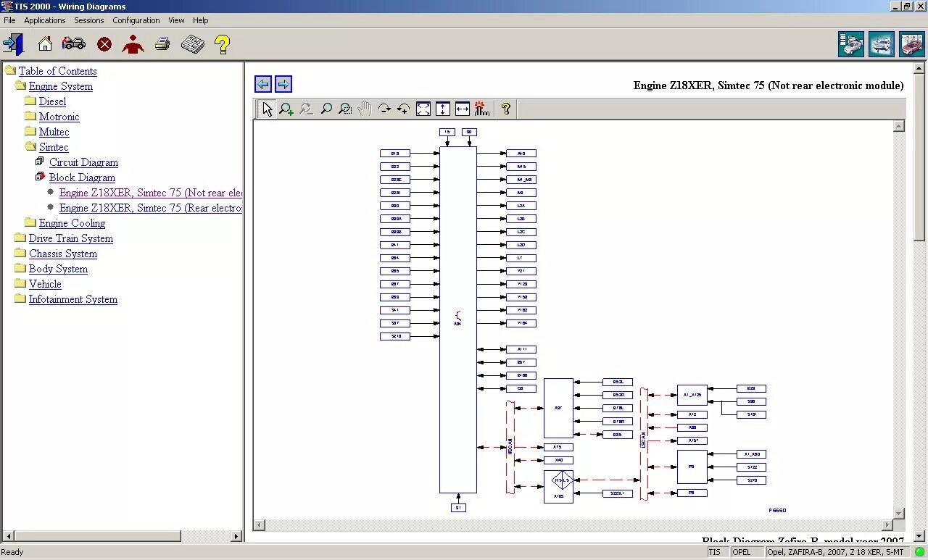This screenshot has width=928, height=560.
Task: Collapse the Engine System folder
Action: pos(20,85)
